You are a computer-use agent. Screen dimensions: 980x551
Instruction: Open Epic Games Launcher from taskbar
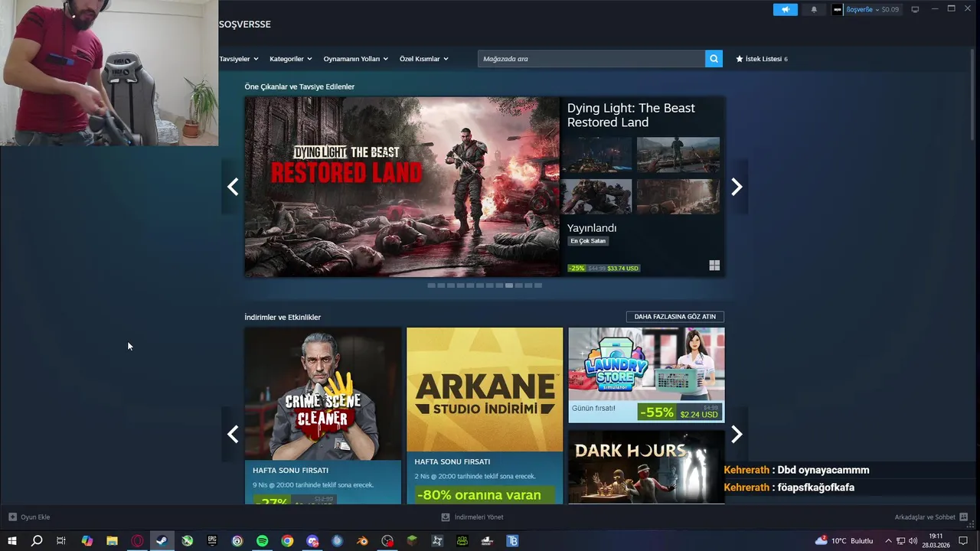(x=212, y=541)
